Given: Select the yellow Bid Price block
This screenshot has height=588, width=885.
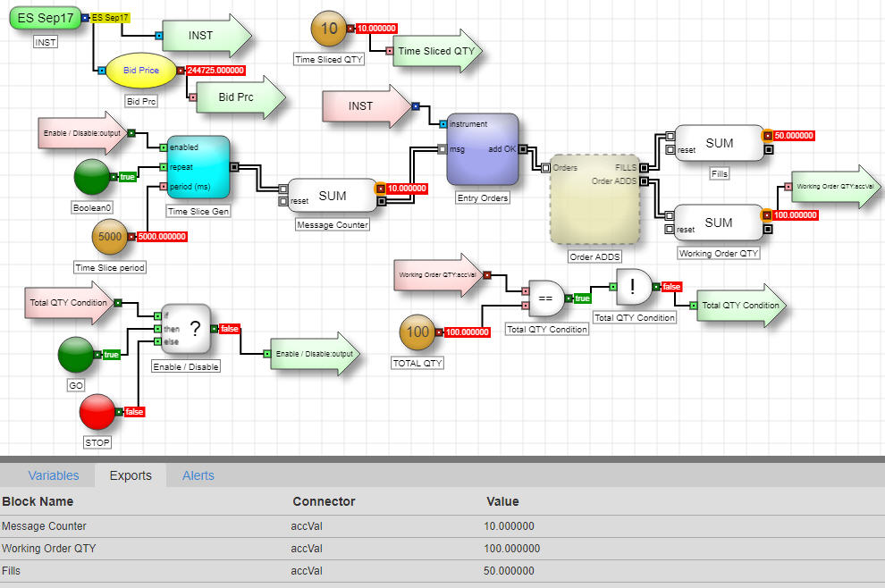Looking at the screenshot, I should coord(141,71).
